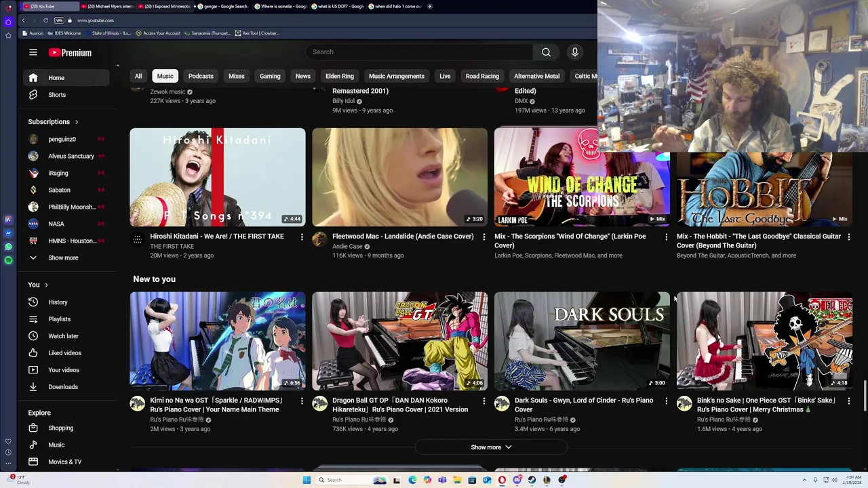868x488 pixels.
Task: Open penguinz0 subscription channel
Action: point(66,140)
